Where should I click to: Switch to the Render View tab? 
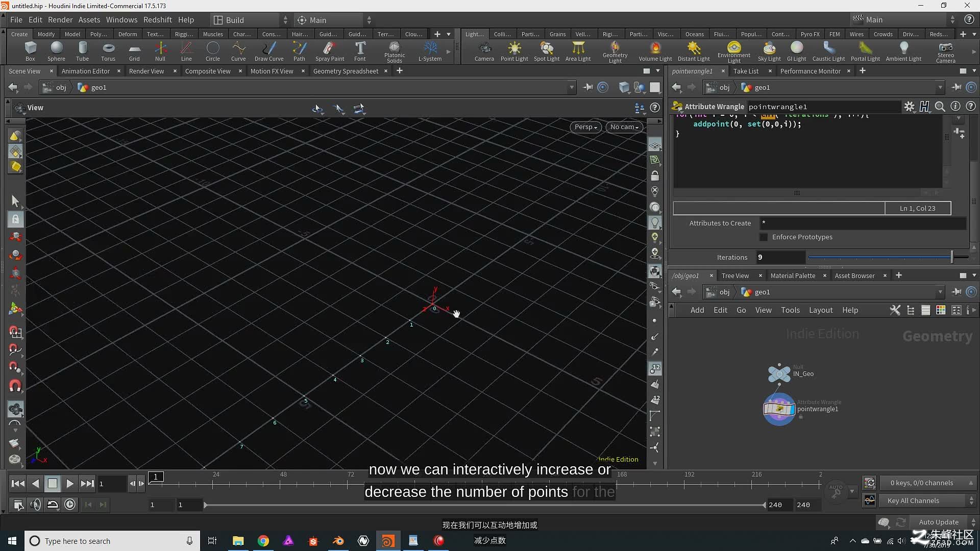coord(146,71)
